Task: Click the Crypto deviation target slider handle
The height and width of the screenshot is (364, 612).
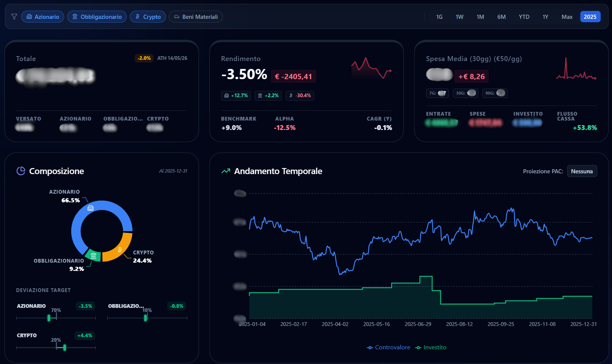Action: click(x=65, y=347)
